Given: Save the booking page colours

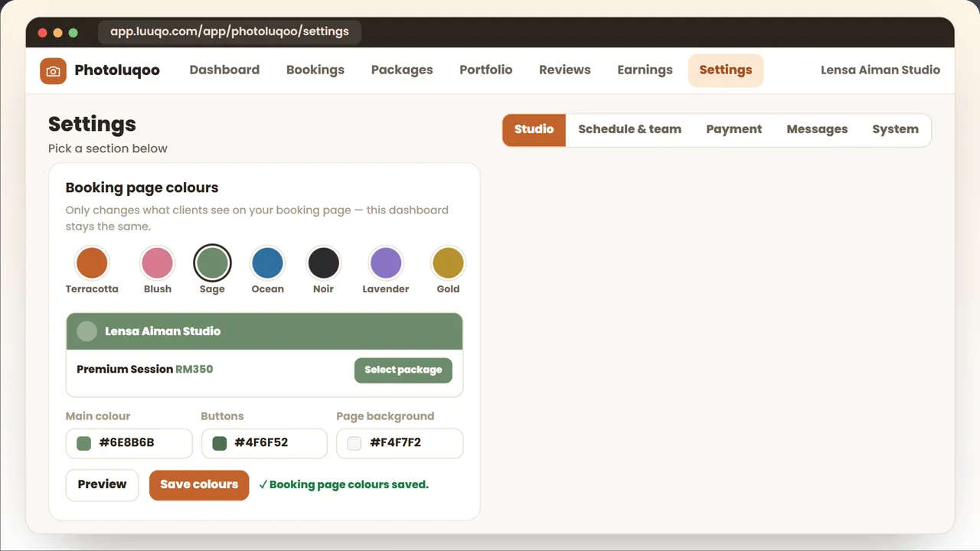Looking at the screenshot, I should 199,485.
